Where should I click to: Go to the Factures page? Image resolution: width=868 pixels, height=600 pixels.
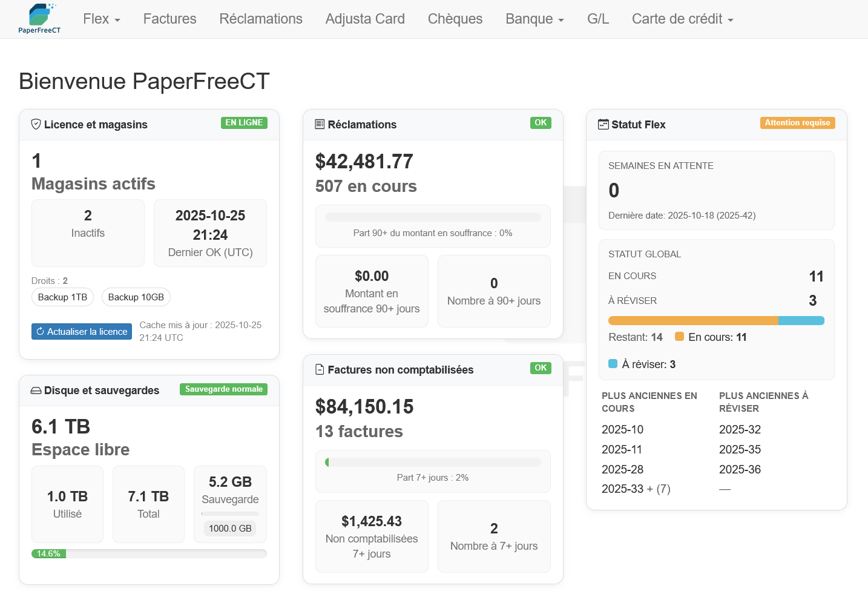[169, 19]
